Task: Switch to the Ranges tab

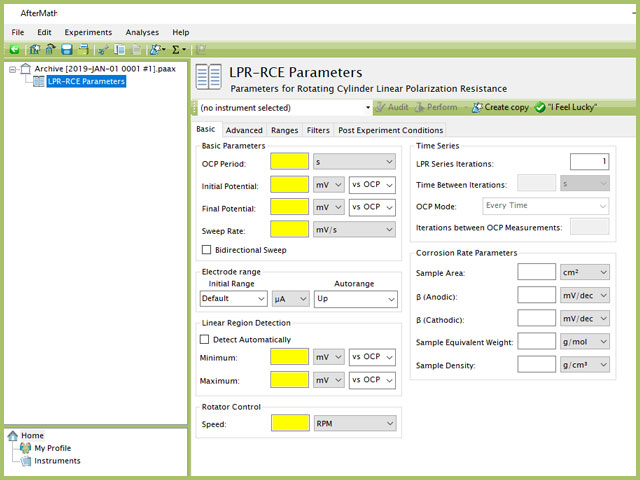Action: 284,130
